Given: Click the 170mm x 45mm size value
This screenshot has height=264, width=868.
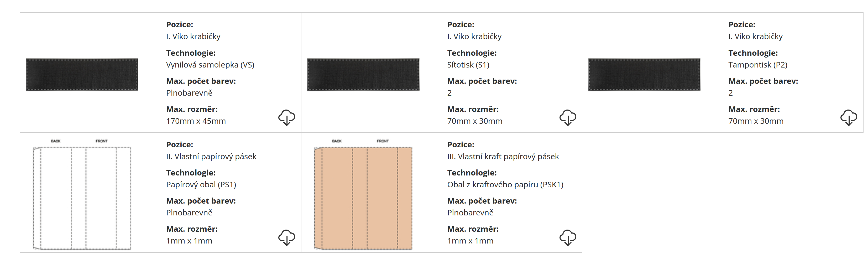Looking at the screenshot, I should tap(196, 121).
